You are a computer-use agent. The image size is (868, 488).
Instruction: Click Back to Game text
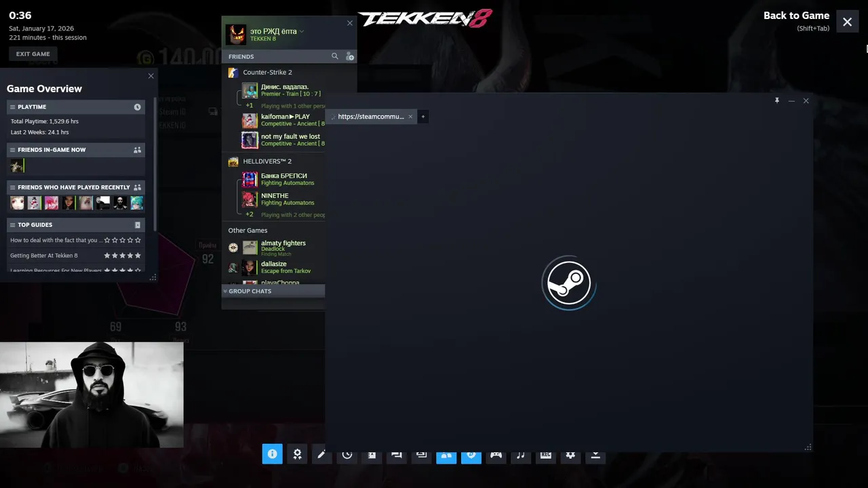tap(796, 16)
